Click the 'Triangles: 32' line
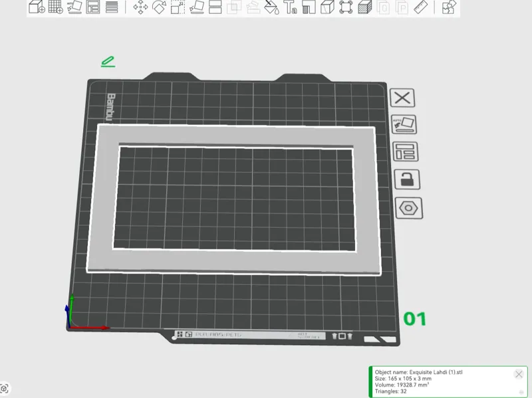The width and height of the screenshot is (532, 398). pos(390,391)
